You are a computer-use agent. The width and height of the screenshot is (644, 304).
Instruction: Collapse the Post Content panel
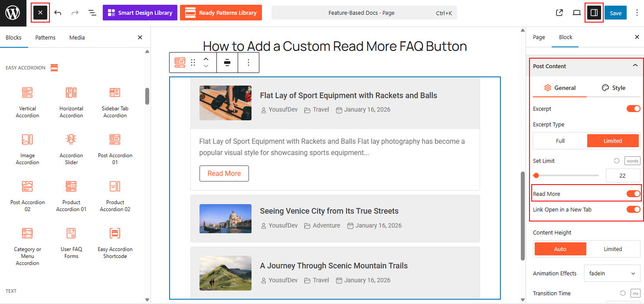pos(635,66)
